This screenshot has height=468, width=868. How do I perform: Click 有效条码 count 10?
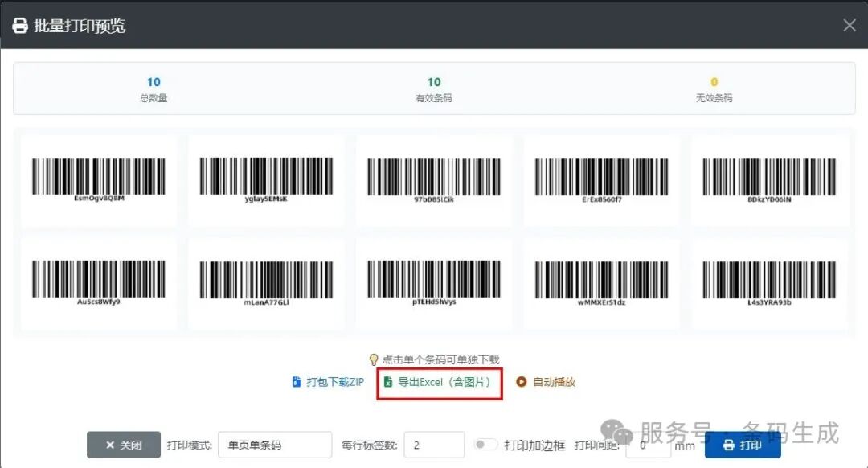click(434, 82)
